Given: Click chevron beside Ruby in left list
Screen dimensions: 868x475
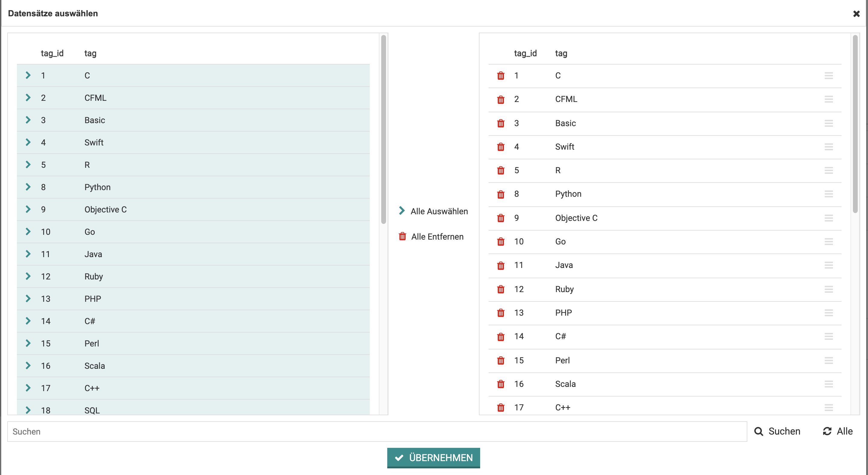Looking at the screenshot, I should pyautogui.click(x=28, y=276).
